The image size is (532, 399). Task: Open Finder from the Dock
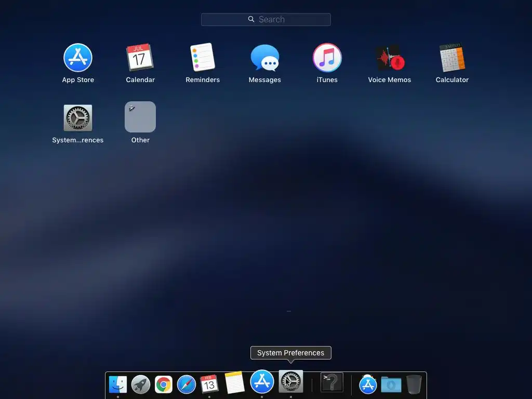tap(118, 384)
